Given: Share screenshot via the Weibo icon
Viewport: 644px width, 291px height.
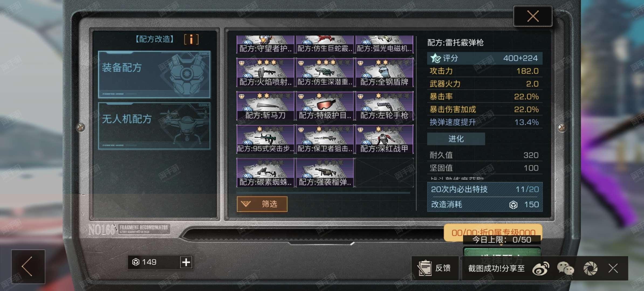Looking at the screenshot, I should coord(540,268).
